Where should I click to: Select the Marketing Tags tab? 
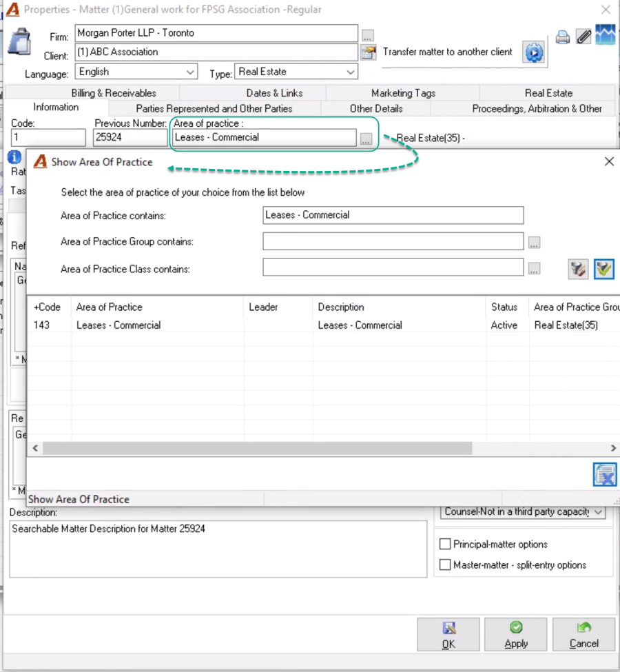[x=403, y=93]
